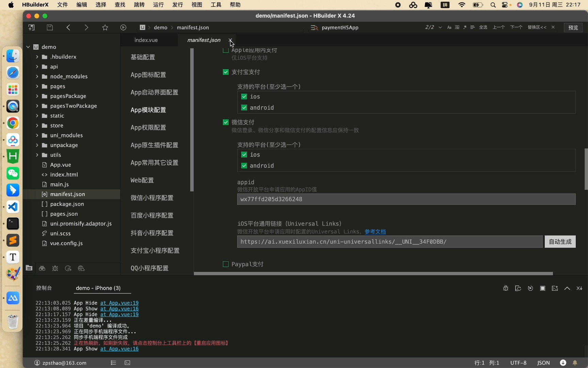Close the manifest.json tab

(x=230, y=40)
